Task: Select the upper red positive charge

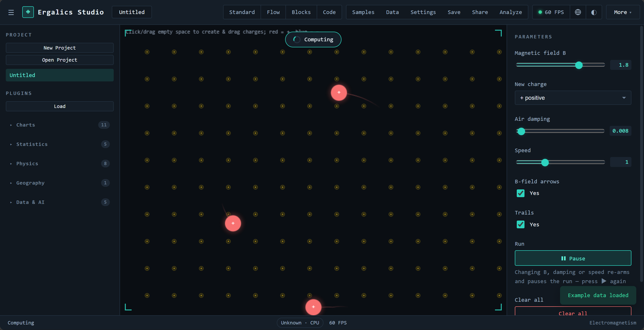Action: [x=339, y=93]
